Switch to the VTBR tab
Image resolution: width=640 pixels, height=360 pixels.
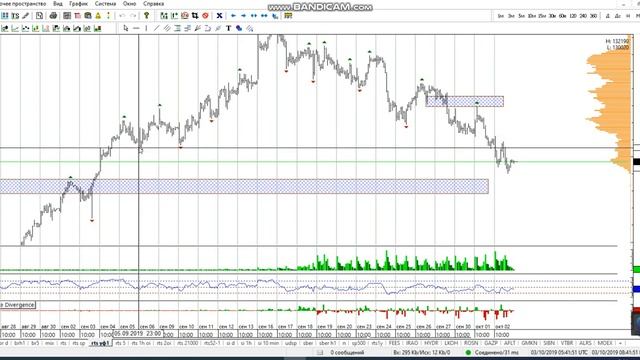coord(567,343)
